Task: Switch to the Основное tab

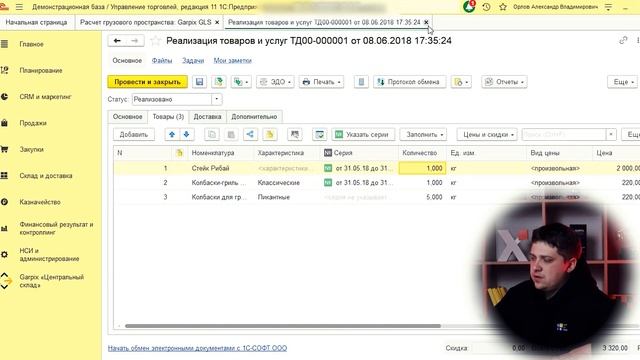Action: pyautogui.click(x=127, y=116)
